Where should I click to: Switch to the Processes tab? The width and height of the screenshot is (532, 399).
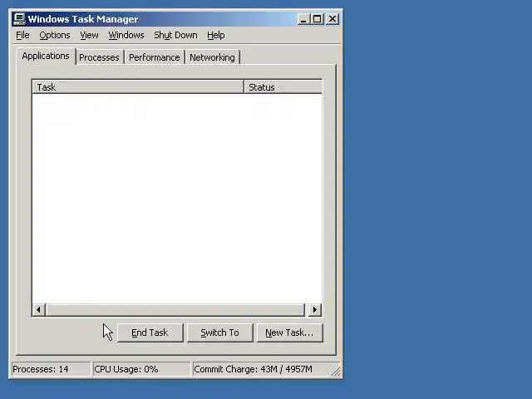coord(100,57)
